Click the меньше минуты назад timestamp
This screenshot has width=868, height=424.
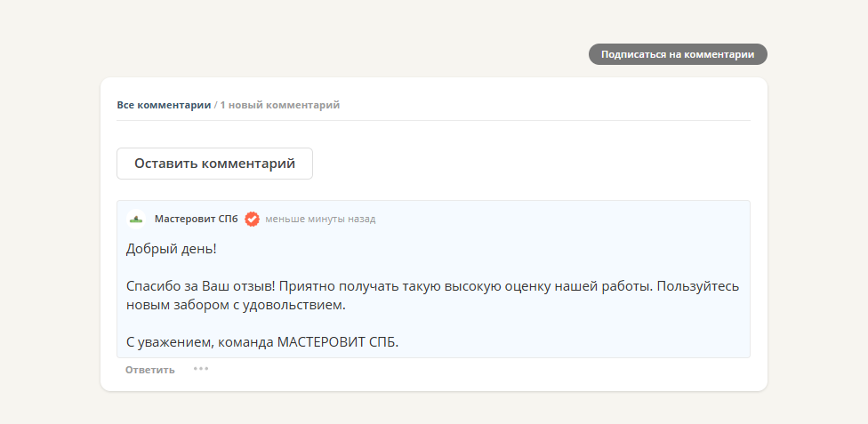(x=320, y=219)
